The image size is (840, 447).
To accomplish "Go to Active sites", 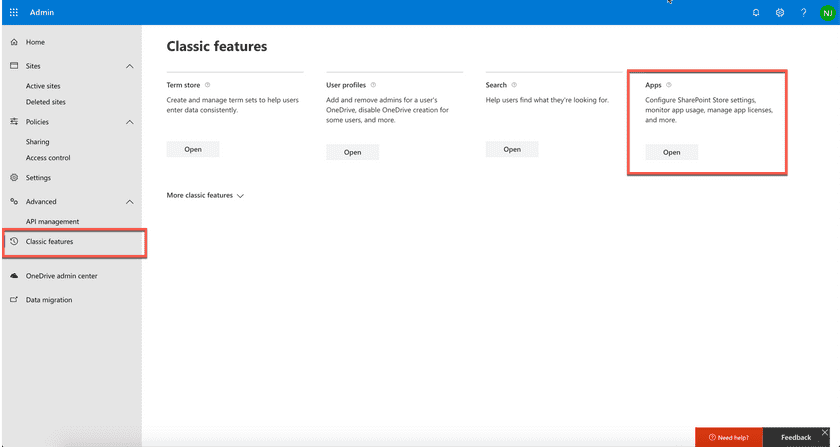I will 43,86.
